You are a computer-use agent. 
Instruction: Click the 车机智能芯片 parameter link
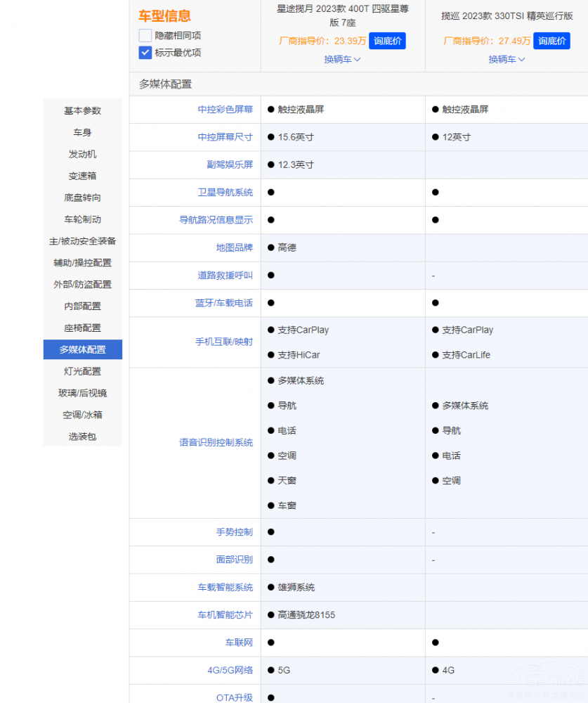[x=225, y=615]
